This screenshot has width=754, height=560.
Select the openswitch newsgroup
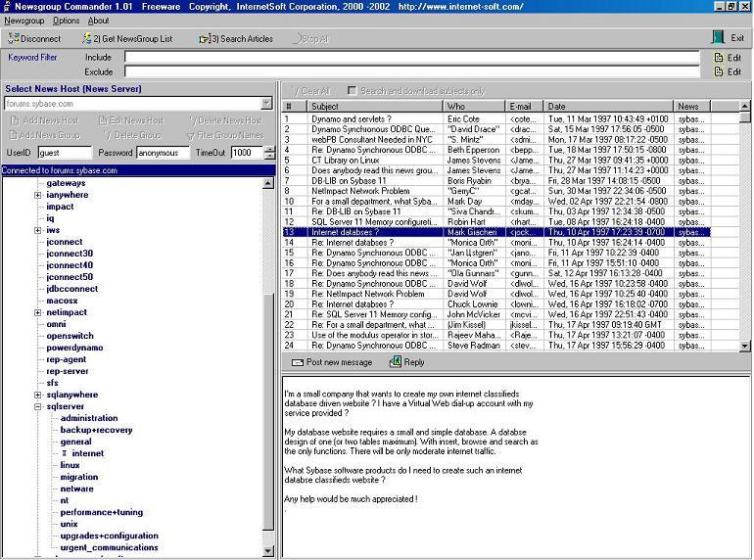tap(70, 336)
